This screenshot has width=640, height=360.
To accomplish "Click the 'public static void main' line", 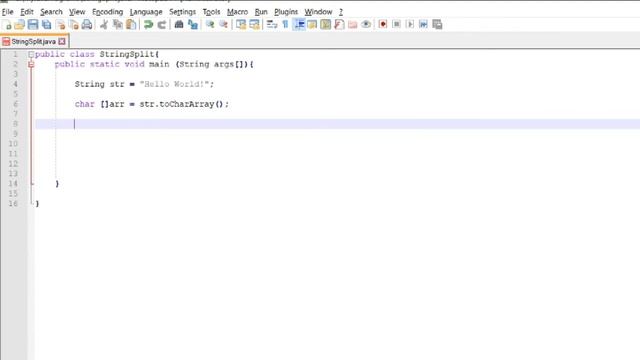I will click(154, 64).
